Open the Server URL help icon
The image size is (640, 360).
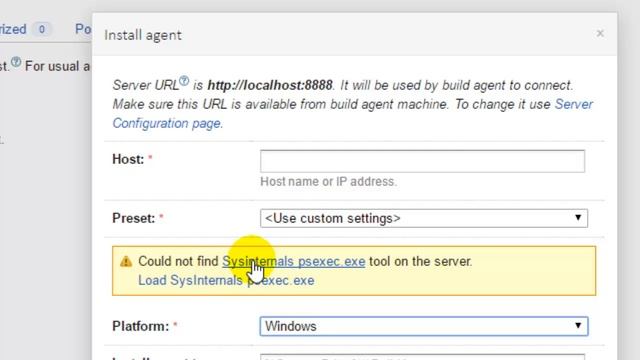(x=184, y=81)
